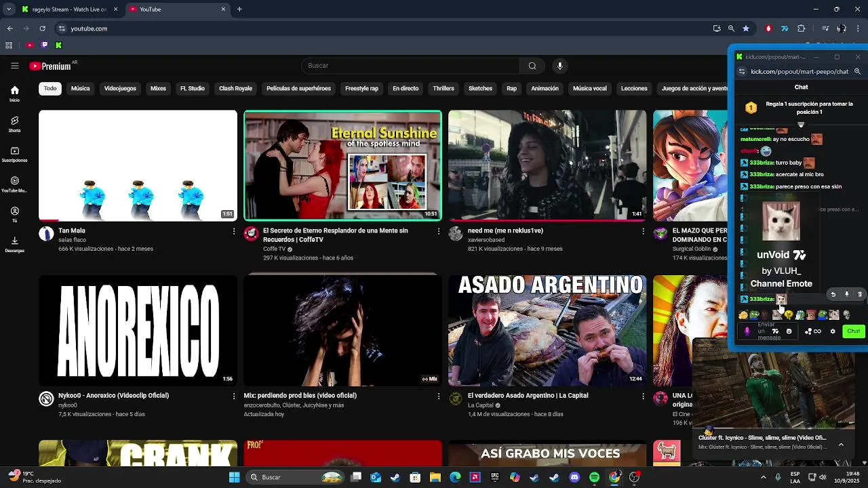Screen dimensions: 868x488
Task: Open the browser extensions puzzle icon
Action: [802, 28]
